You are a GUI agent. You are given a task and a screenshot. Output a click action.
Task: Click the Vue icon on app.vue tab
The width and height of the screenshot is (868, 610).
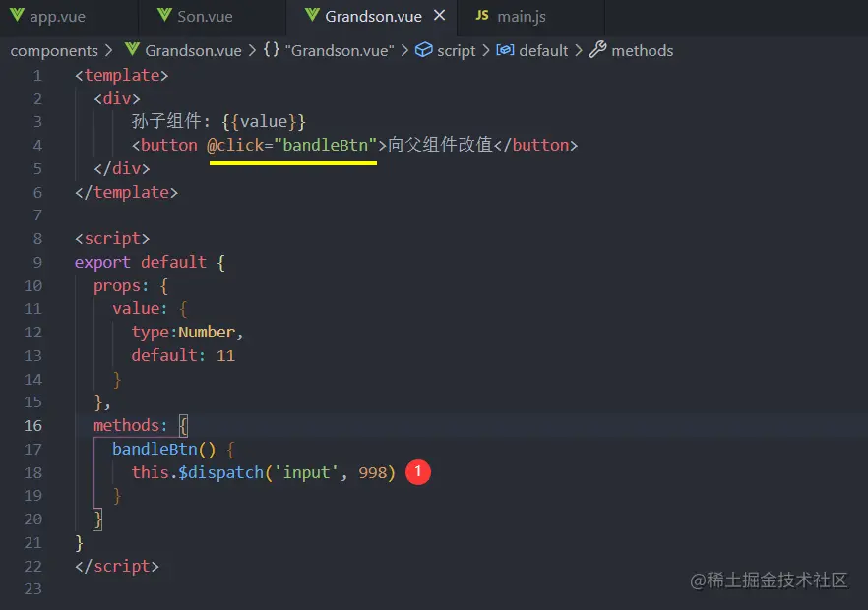pos(17,16)
